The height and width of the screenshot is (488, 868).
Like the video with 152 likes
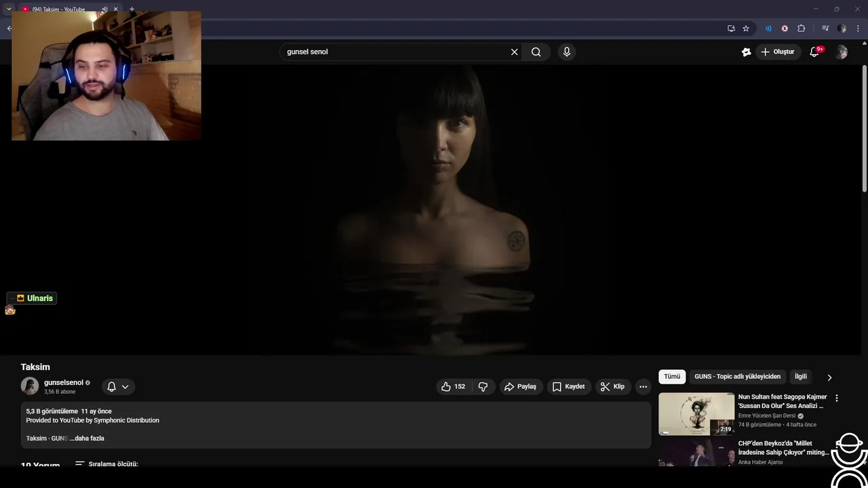(453, 386)
